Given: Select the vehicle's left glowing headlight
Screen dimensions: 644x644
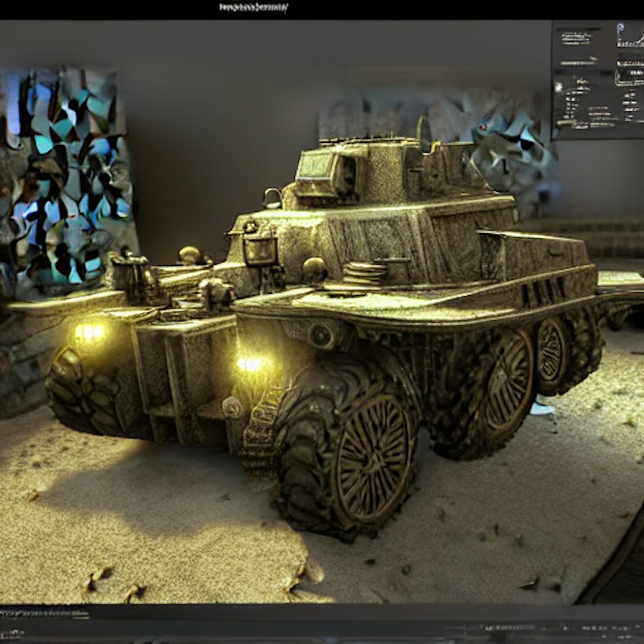Looking at the screenshot, I should coord(89,332).
